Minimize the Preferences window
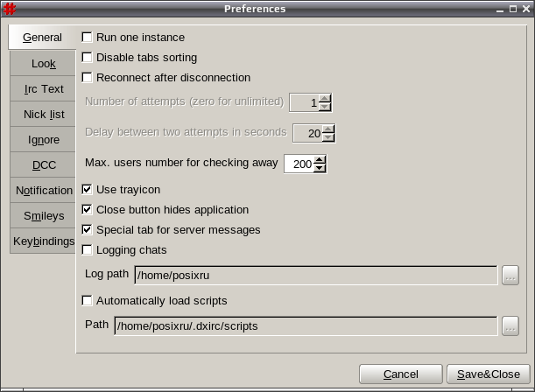 click(x=500, y=10)
